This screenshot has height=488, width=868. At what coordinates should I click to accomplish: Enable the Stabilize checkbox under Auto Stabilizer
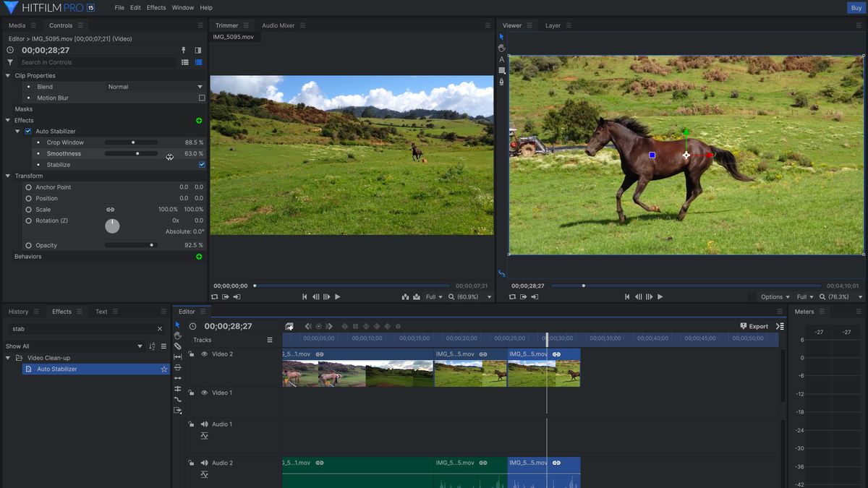click(x=203, y=164)
